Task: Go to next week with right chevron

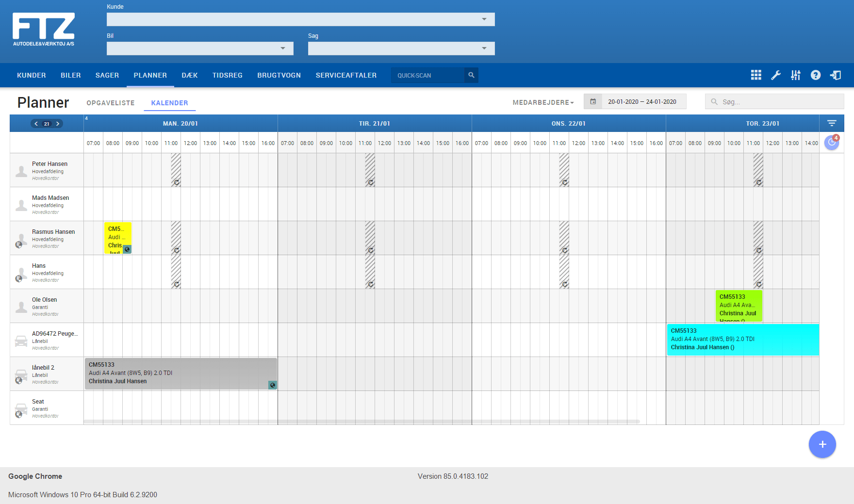Action: click(x=58, y=124)
